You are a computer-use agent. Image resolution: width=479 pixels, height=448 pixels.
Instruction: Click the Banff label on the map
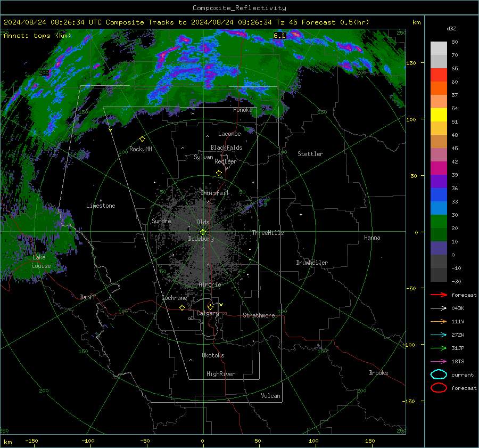tap(88, 297)
